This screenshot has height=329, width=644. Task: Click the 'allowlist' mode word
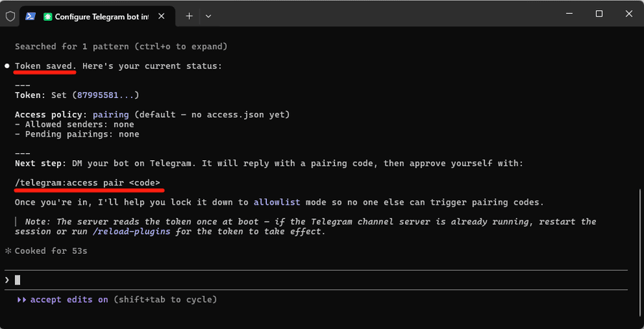pos(277,202)
